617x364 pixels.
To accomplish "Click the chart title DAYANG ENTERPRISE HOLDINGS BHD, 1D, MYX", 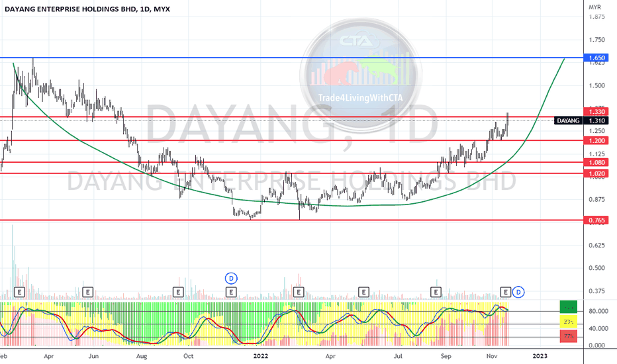I will 87,9.
